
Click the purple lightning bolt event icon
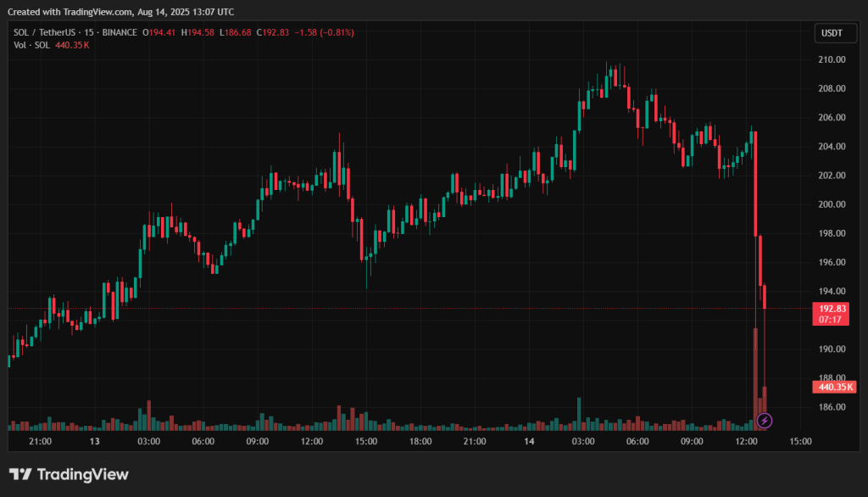[x=765, y=420]
